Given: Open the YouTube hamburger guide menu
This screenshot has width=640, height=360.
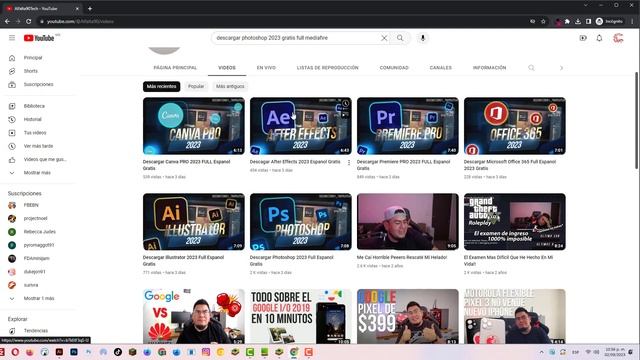Looking at the screenshot, I should [x=12, y=38].
